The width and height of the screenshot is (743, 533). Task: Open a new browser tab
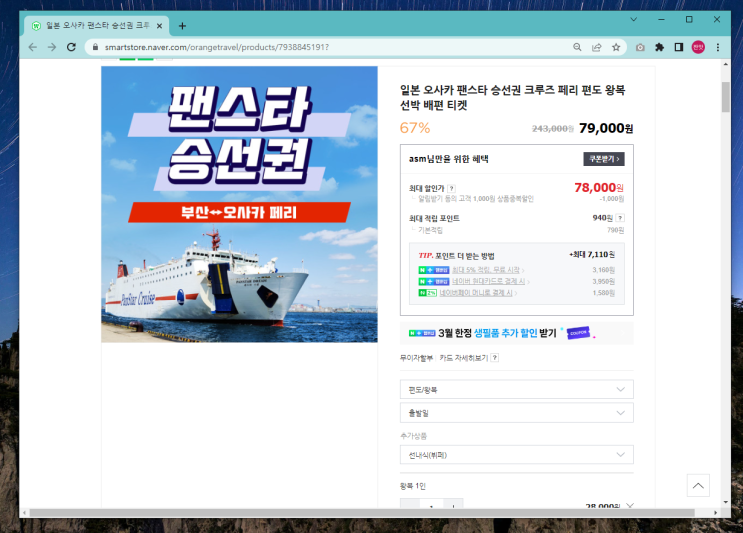[x=182, y=26]
